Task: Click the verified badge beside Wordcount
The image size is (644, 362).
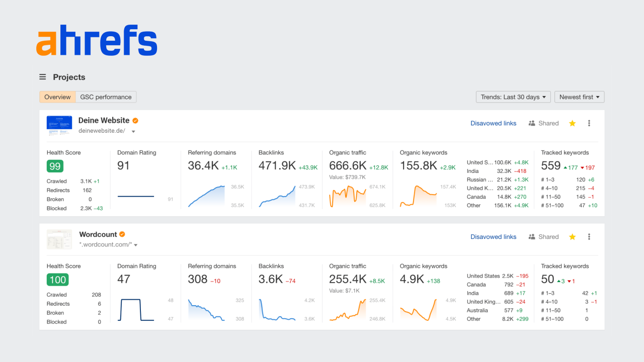Action: click(122, 234)
